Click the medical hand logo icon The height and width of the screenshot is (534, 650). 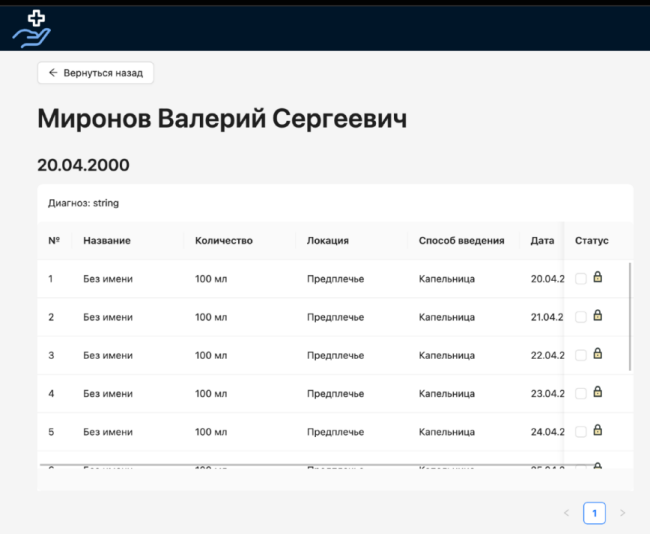[32, 29]
